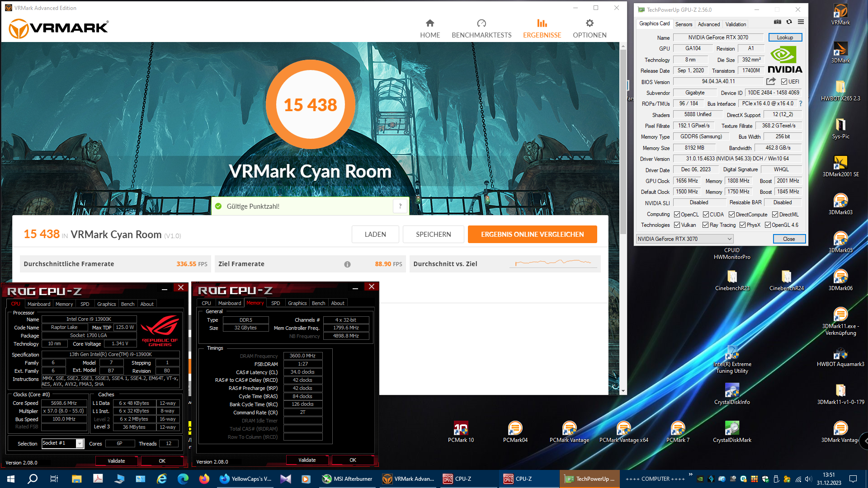Image resolution: width=868 pixels, height=488 pixels.
Task: Toggle the DirectCompute checkbox
Action: coord(731,215)
